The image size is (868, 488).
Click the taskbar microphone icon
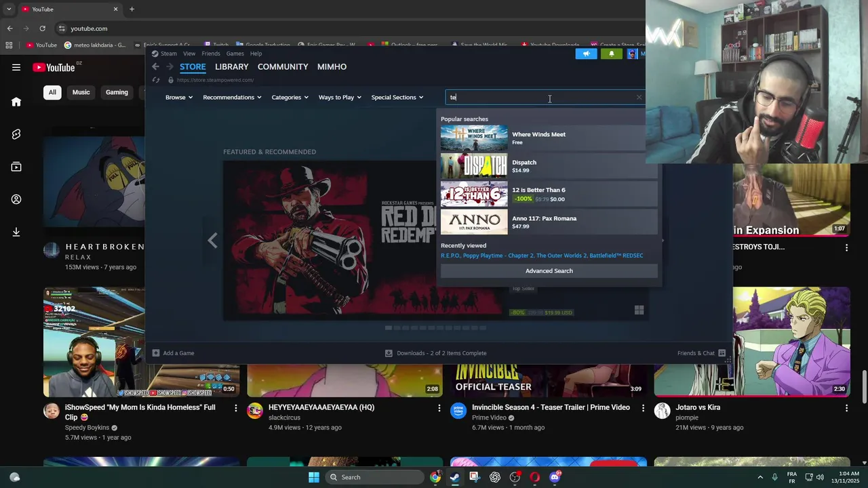click(x=775, y=477)
